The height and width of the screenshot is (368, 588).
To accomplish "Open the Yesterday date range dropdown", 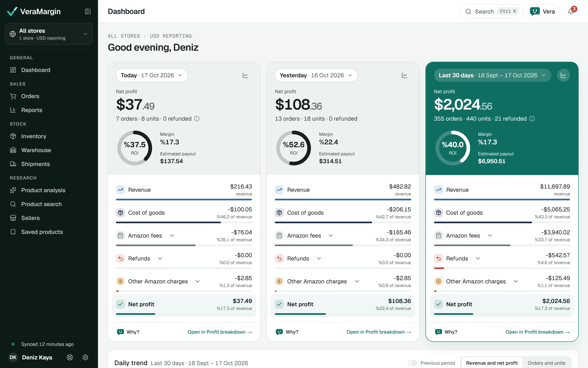I will tap(316, 75).
